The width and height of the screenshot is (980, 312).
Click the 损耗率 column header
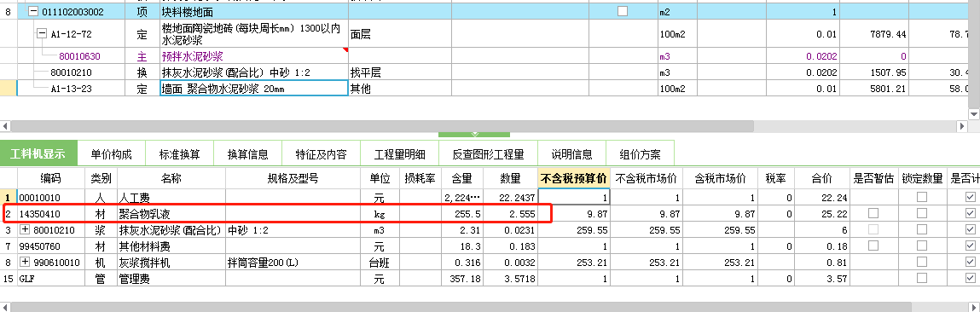(420, 179)
